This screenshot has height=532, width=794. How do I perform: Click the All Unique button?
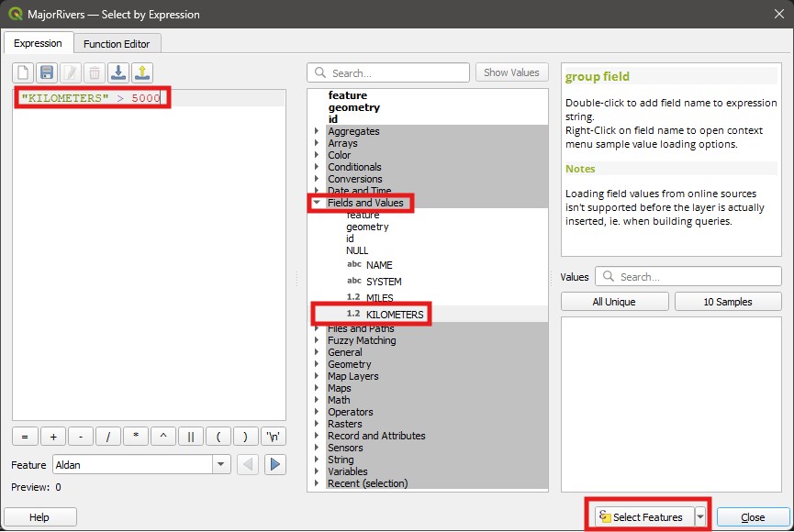coord(614,302)
